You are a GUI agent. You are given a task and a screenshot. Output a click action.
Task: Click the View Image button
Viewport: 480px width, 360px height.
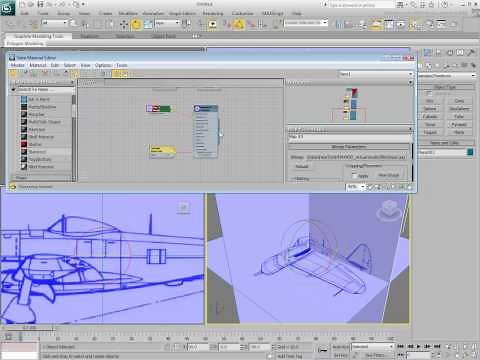coord(389,175)
